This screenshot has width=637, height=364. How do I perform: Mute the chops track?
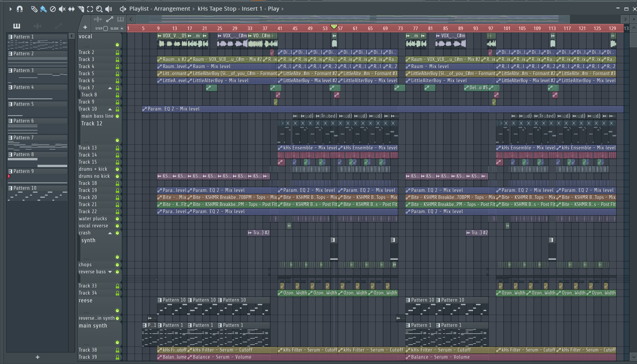117,265
